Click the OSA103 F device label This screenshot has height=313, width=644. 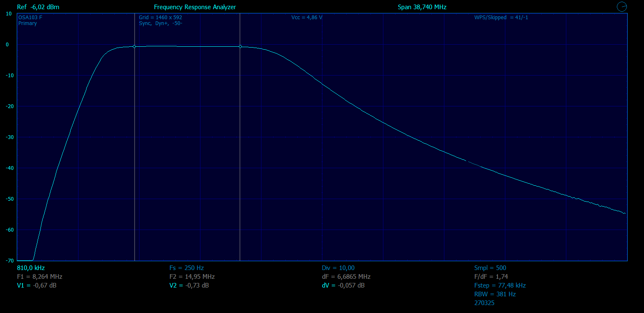click(30, 18)
